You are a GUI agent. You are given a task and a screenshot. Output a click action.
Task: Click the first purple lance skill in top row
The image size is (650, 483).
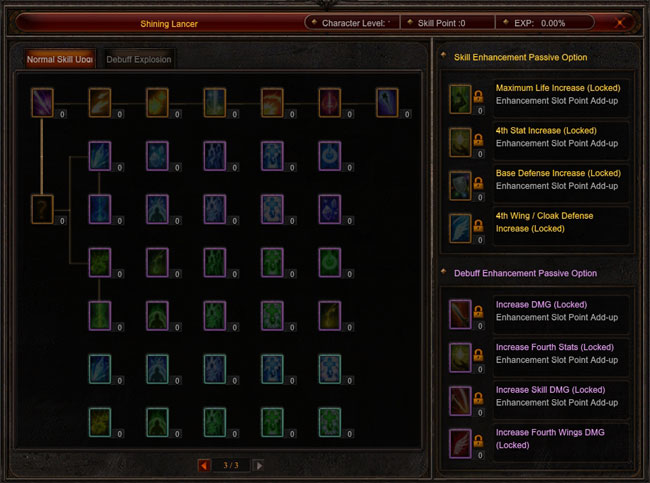click(42, 102)
